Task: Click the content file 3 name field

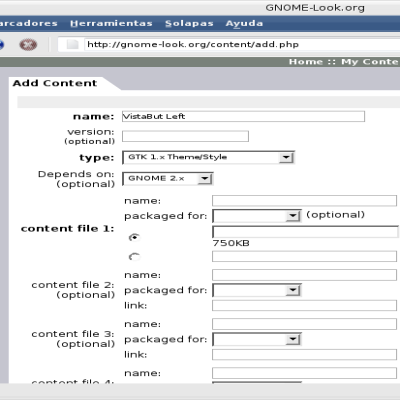Action: click(x=304, y=324)
